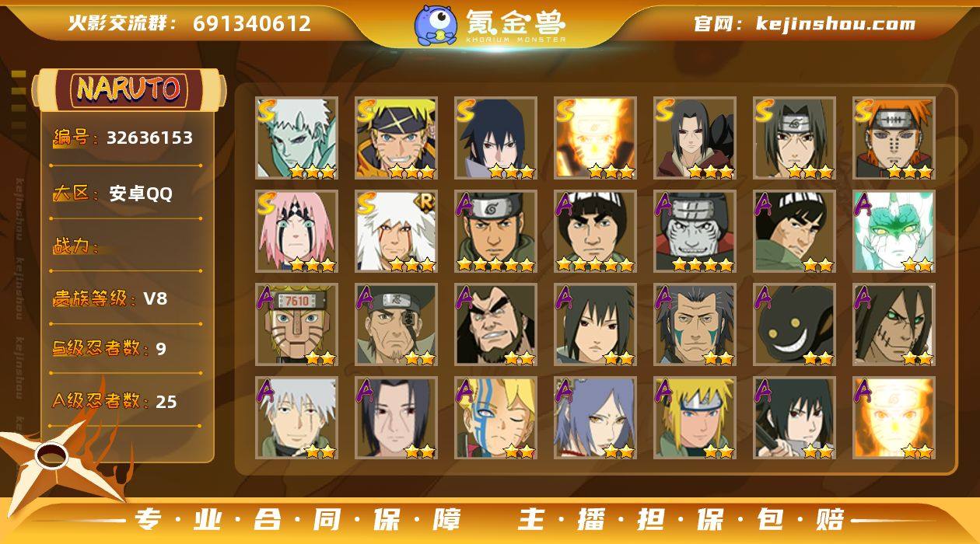The height and width of the screenshot is (544, 980).
Task: Select the 编号 32636153 account number field
Action: coord(123,138)
